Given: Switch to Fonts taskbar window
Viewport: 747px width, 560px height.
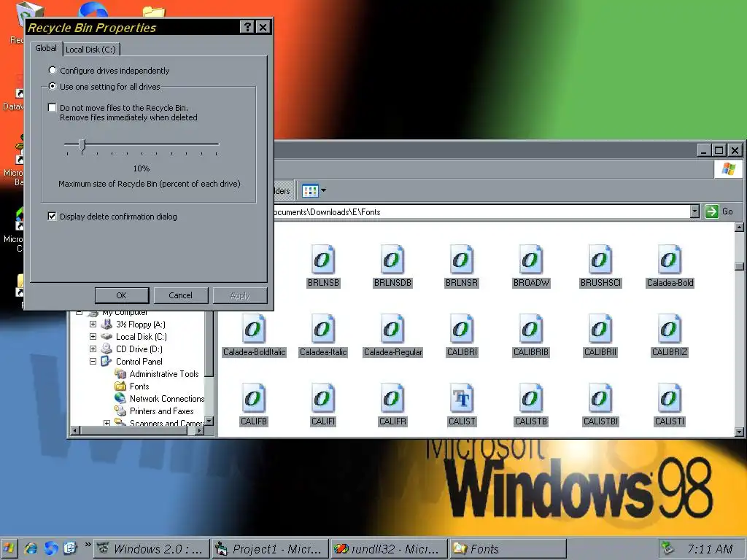Looking at the screenshot, I should click(x=508, y=549).
